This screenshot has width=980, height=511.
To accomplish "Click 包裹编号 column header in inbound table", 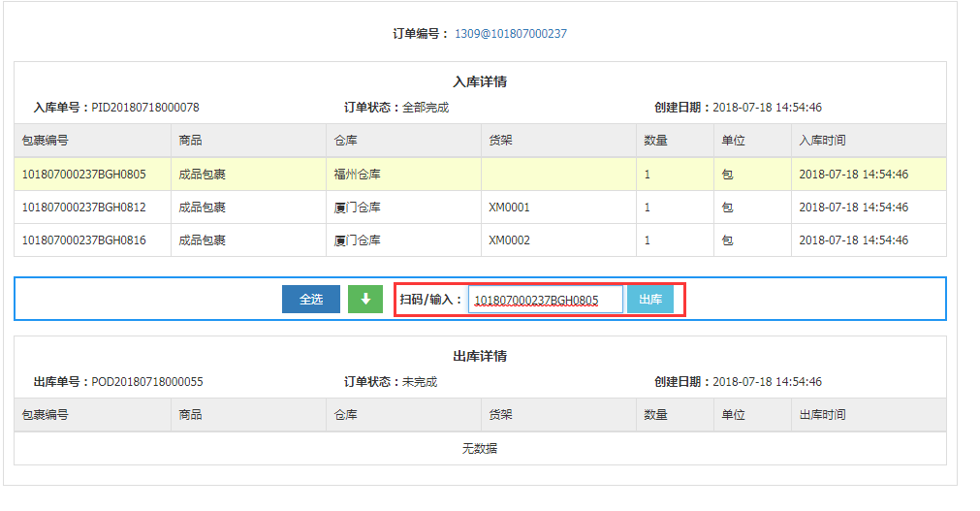I will pyautogui.click(x=45, y=141).
